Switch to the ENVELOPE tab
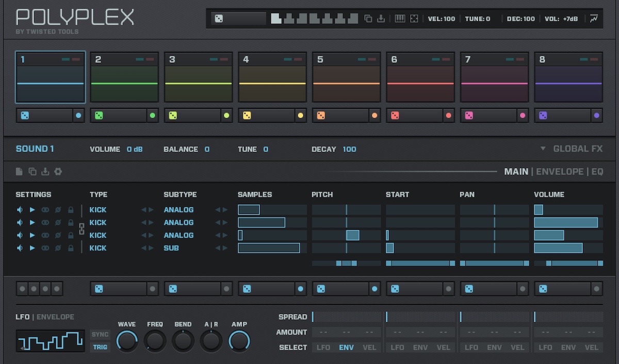The width and height of the screenshot is (619, 364). pyautogui.click(x=560, y=172)
